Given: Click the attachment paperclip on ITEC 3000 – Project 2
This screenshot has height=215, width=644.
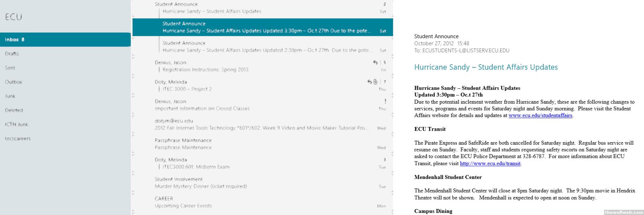Looking at the screenshot, I should (376, 82).
